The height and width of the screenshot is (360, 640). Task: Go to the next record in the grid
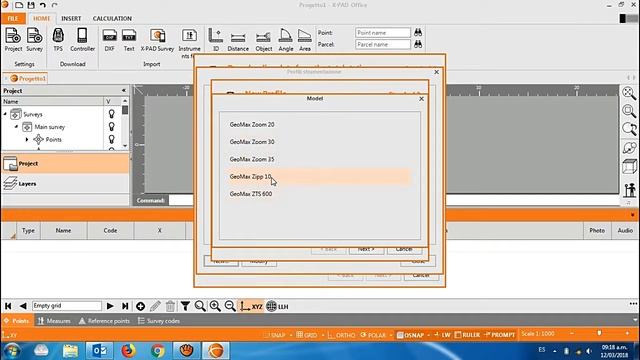coord(110,306)
